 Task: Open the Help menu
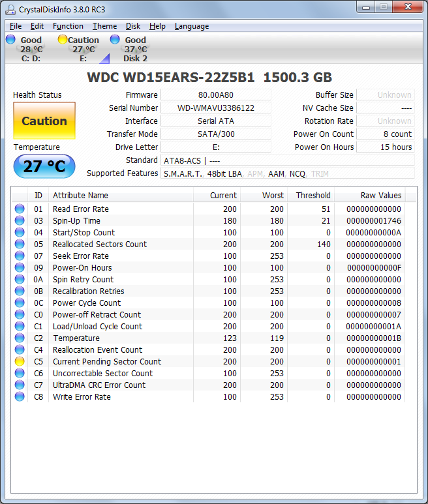point(158,26)
